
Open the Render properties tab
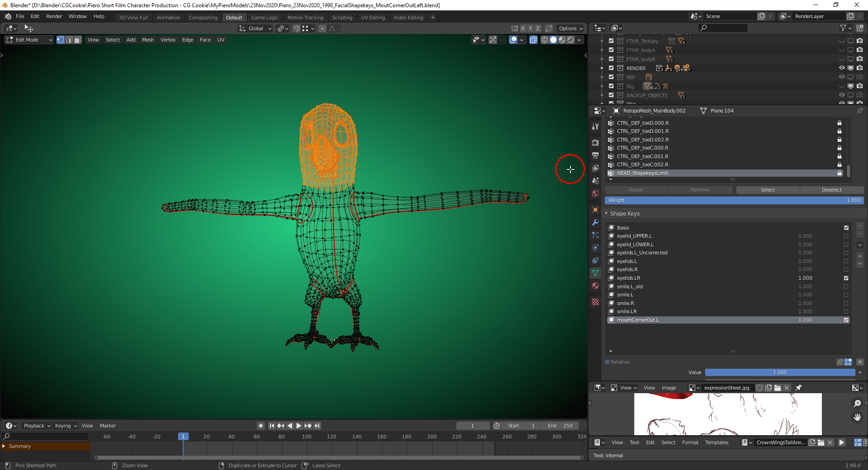point(595,142)
